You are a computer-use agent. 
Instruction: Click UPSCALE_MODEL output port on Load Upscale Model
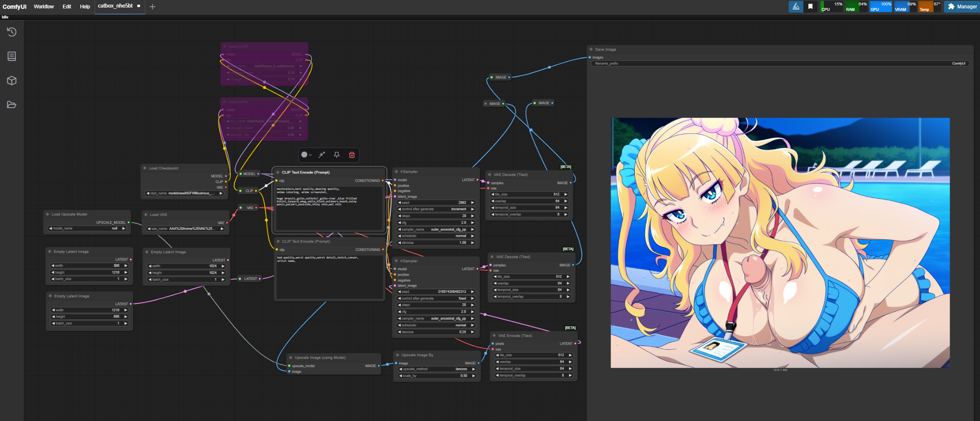click(x=129, y=222)
